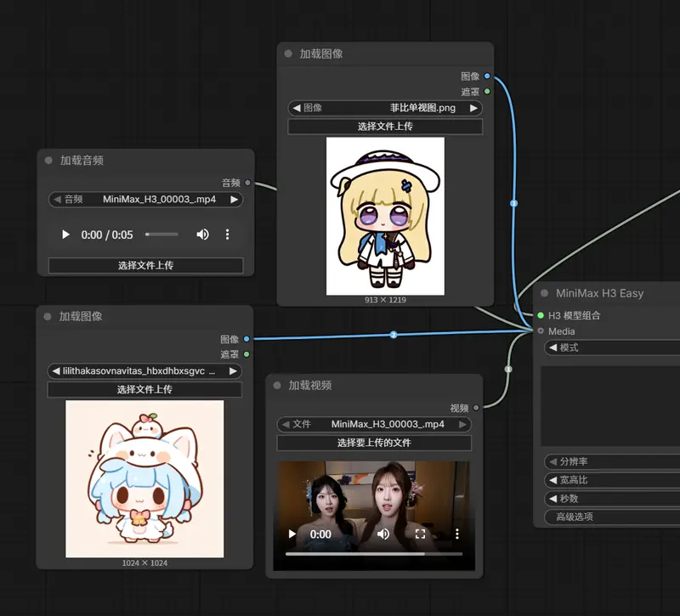Click the 913 × 1219 dimension label
680x616 pixels.
coord(385,300)
